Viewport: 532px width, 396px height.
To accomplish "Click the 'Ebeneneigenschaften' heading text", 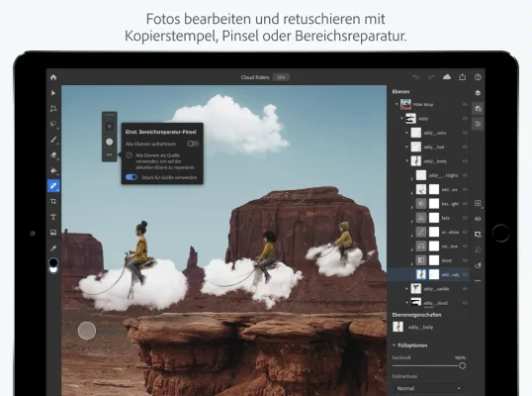I will pyautogui.click(x=416, y=315).
